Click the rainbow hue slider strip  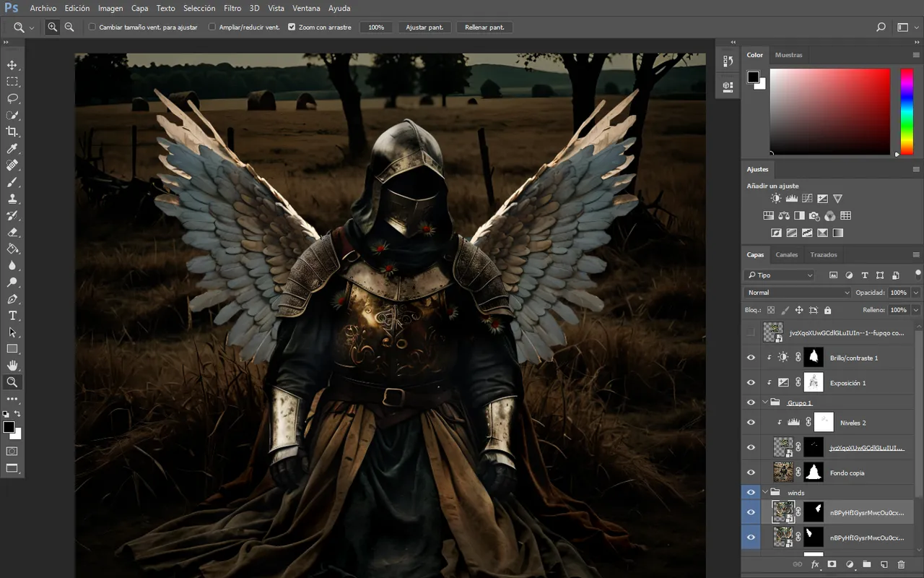[x=906, y=111]
